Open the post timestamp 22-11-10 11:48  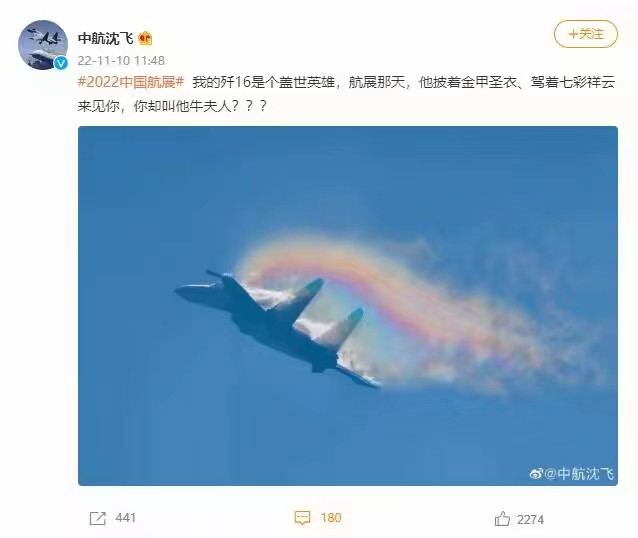(x=121, y=61)
